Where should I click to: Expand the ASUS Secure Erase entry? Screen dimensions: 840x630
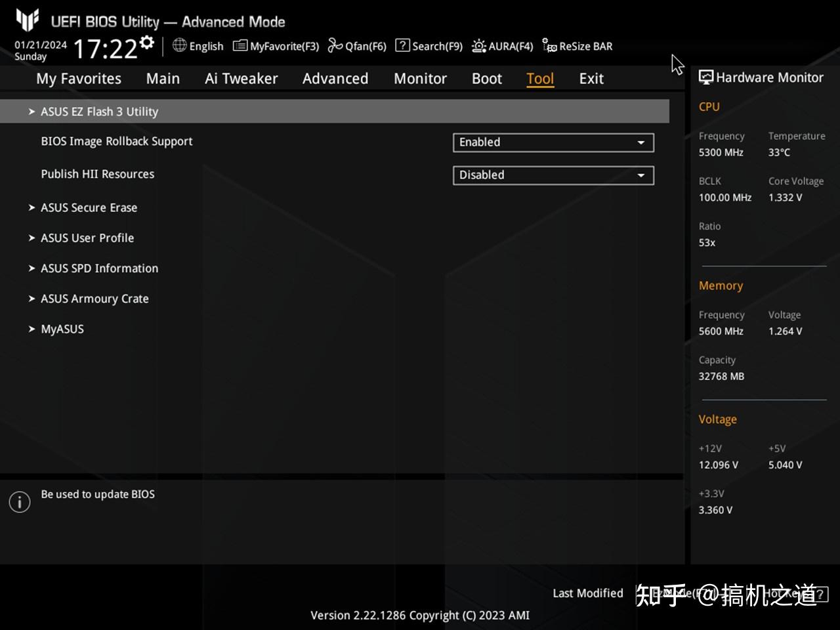89,207
